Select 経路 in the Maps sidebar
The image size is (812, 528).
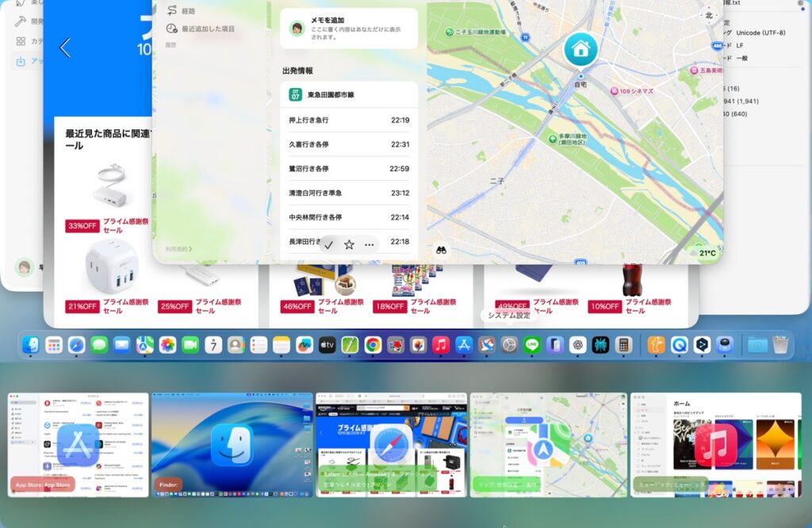187,11
